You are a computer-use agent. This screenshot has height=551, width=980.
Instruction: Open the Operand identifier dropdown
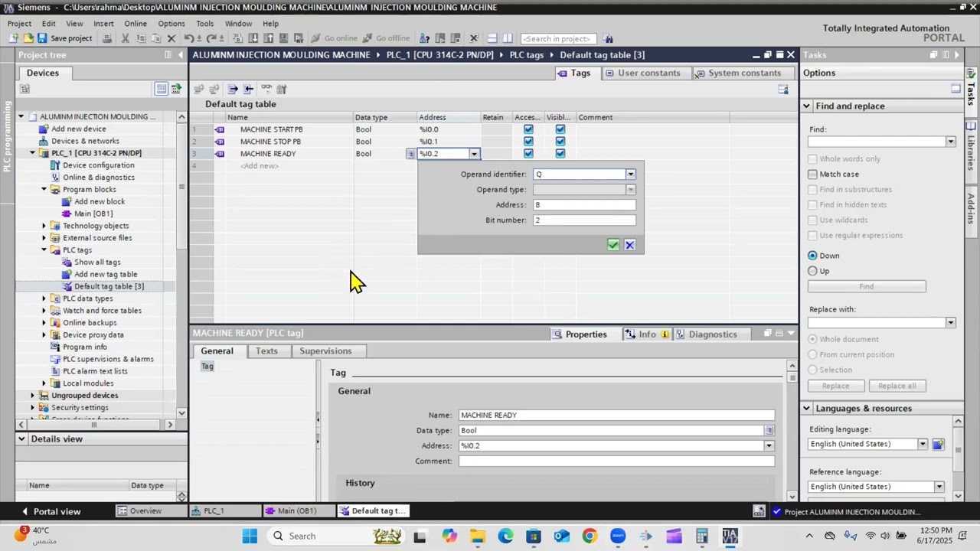pos(630,174)
